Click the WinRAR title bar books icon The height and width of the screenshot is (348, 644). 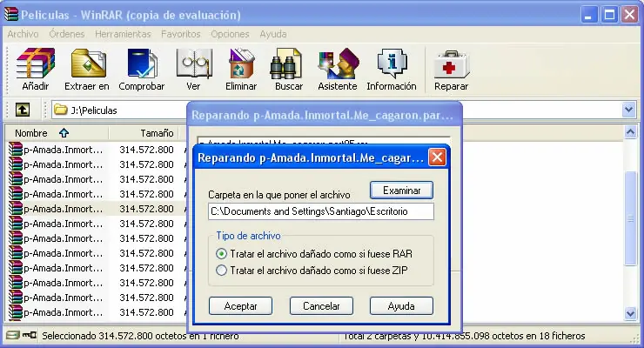(11, 14)
